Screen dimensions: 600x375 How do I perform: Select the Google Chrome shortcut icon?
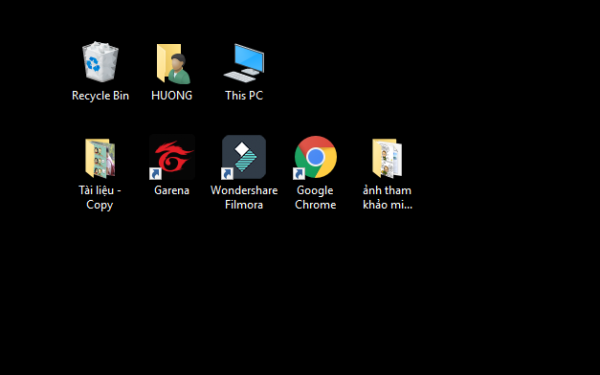pos(315,157)
